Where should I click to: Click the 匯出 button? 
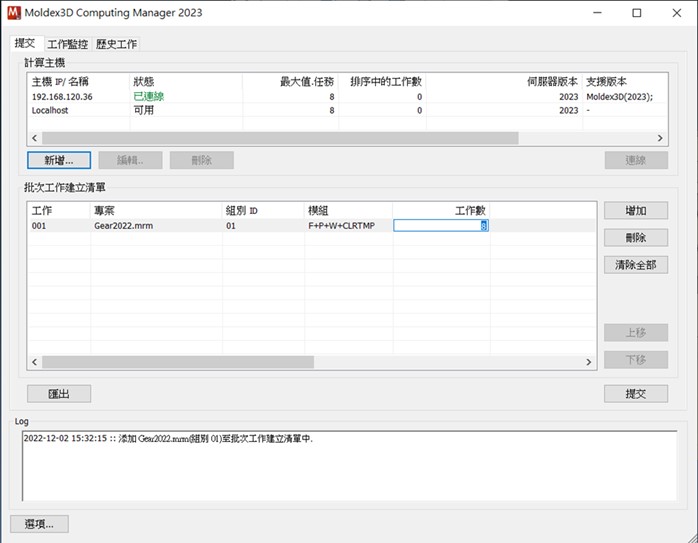pos(59,393)
